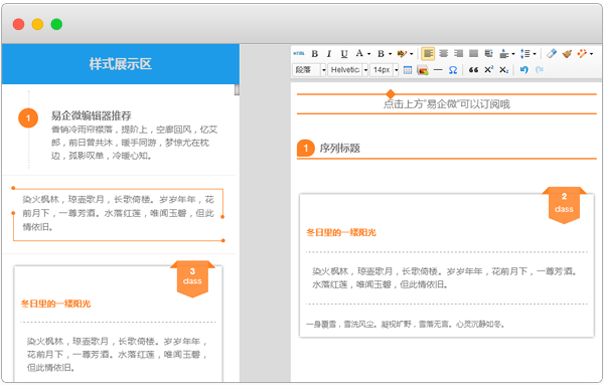The height and width of the screenshot is (385, 604).
Task: Open the font color dropdown arrow
Action: point(369,54)
